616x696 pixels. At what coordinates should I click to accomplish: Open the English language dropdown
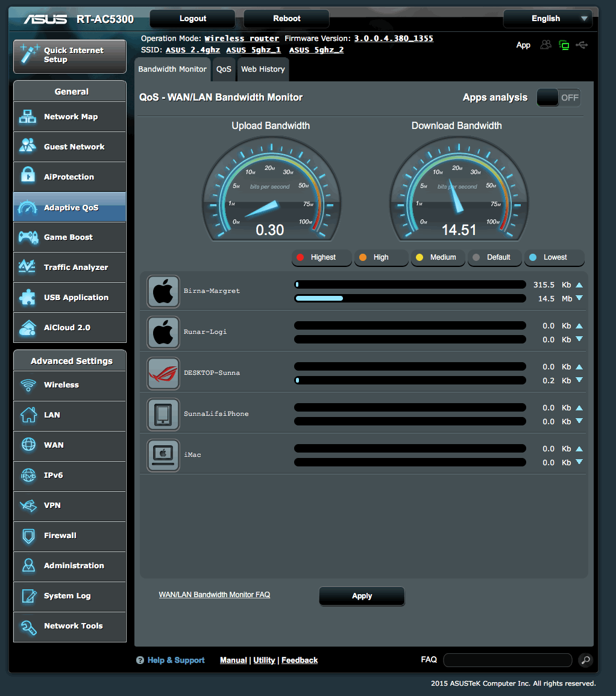click(x=547, y=18)
